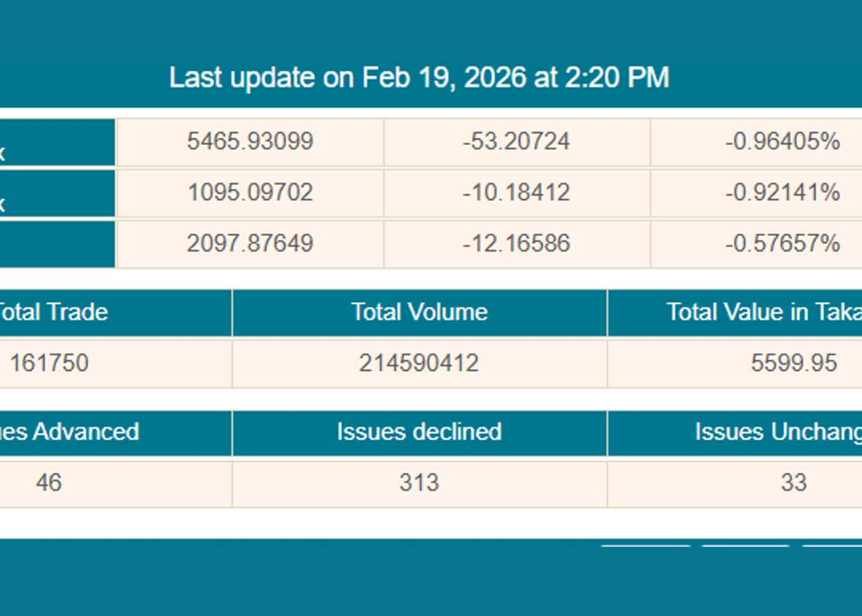Click the Total Trade column header
Screen dimensions: 862x616
point(54,312)
